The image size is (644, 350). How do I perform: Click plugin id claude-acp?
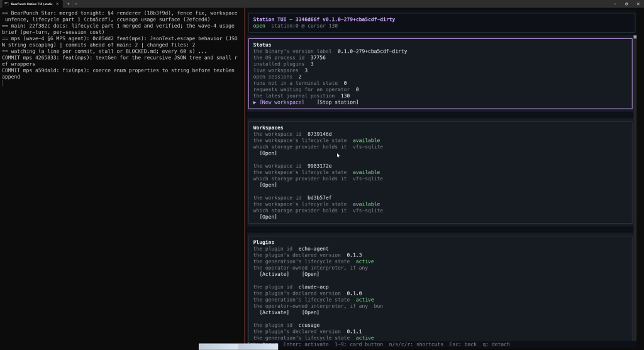click(313, 287)
